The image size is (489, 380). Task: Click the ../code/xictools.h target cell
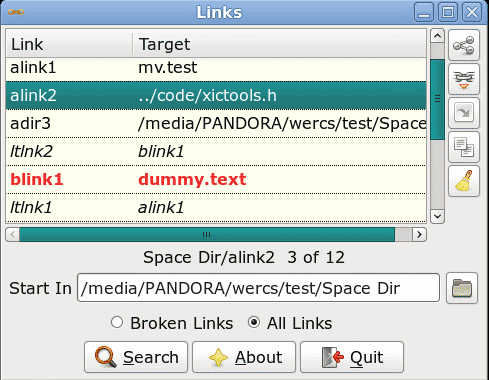pyautogui.click(x=207, y=96)
